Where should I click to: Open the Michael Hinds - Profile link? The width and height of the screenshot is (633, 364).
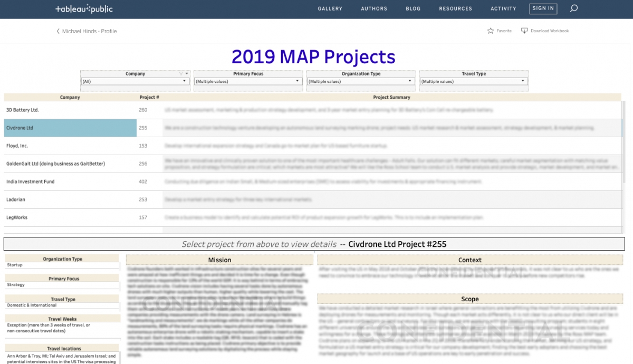point(89,32)
